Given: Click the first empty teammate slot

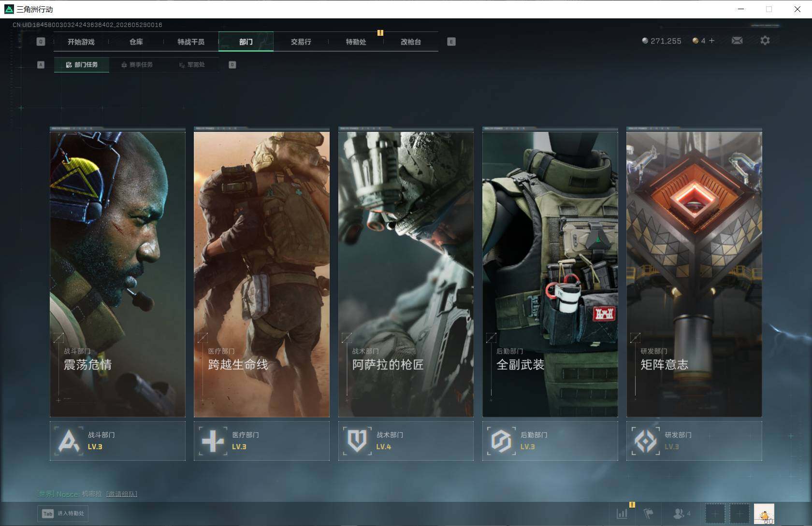Looking at the screenshot, I should 715,513.
